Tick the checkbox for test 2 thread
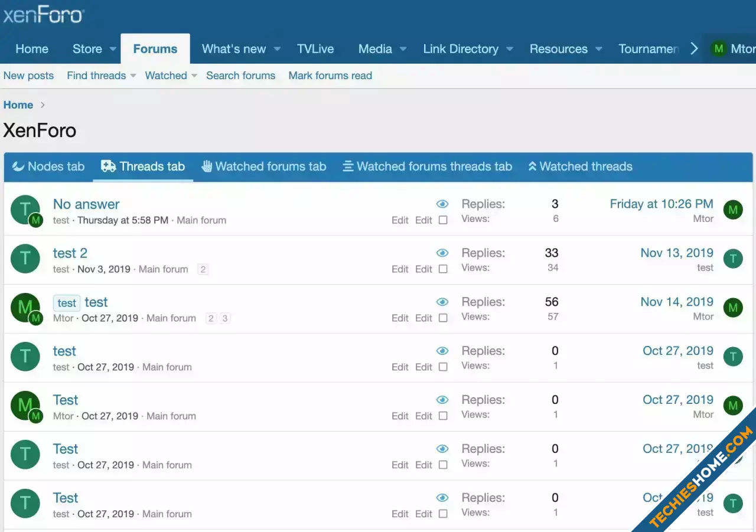Screen dimensions: 756x532 point(443,269)
